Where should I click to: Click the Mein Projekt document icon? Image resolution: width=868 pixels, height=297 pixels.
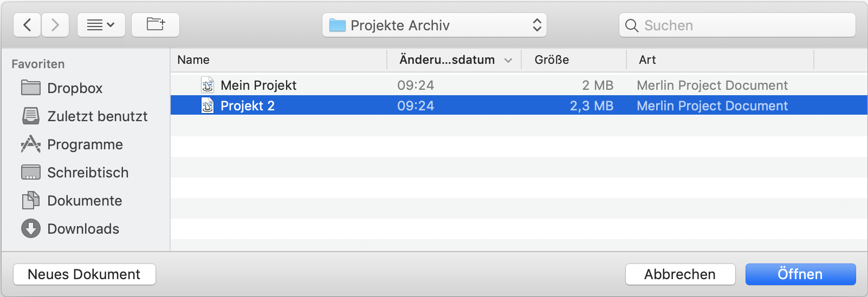[208, 85]
